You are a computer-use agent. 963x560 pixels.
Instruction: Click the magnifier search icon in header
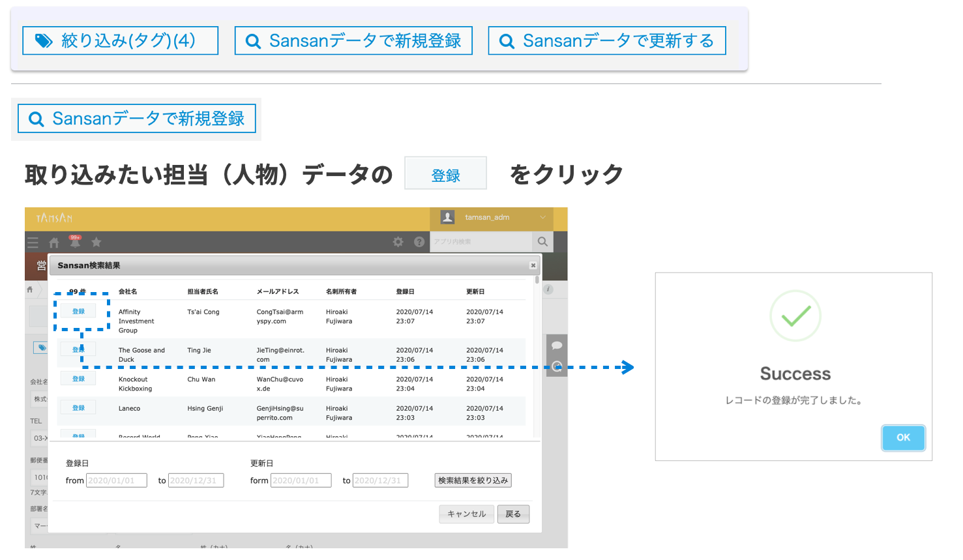542,242
